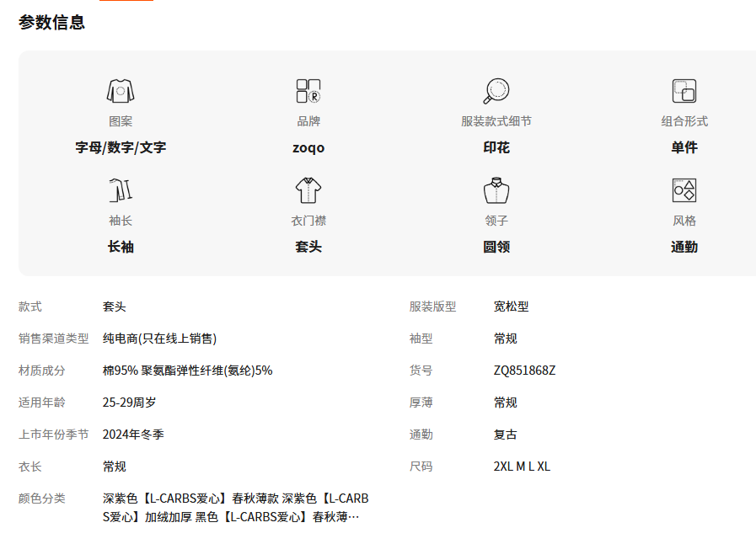Click the 宽松型 fit value
Image resolution: width=756 pixels, height=544 pixels.
coord(511,307)
